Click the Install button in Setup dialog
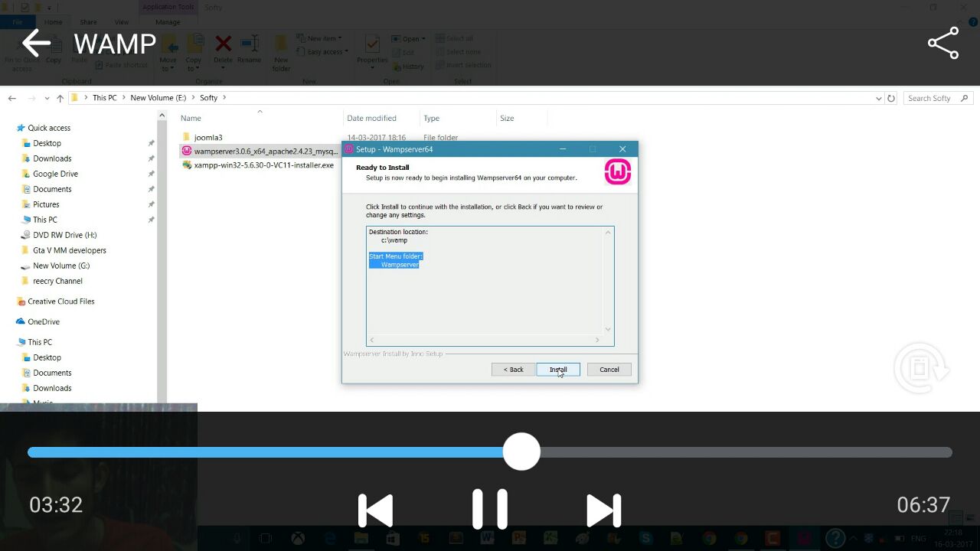The image size is (980, 551). pyautogui.click(x=558, y=370)
